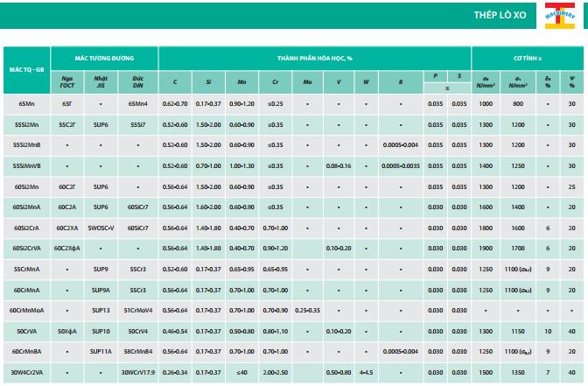The width and height of the screenshot is (588, 386).
Task: Click the 55CrMnA grade row label
Action: coord(26,270)
